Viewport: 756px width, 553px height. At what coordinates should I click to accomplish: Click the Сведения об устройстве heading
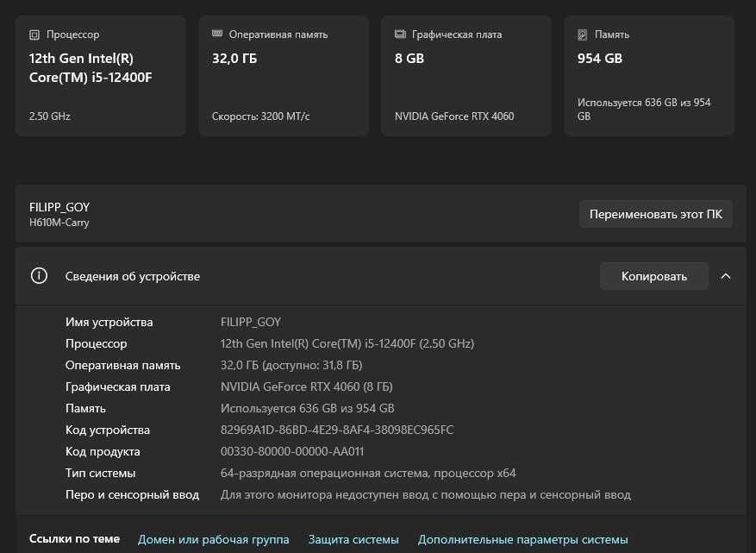pos(133,276)
